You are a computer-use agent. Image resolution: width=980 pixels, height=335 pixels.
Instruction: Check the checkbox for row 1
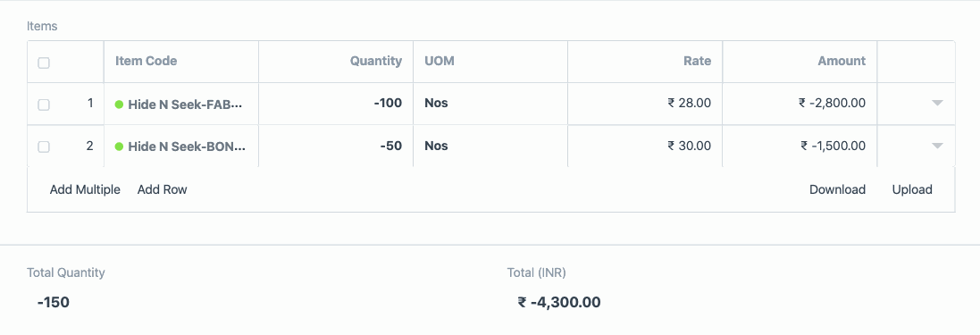(44, 105)
